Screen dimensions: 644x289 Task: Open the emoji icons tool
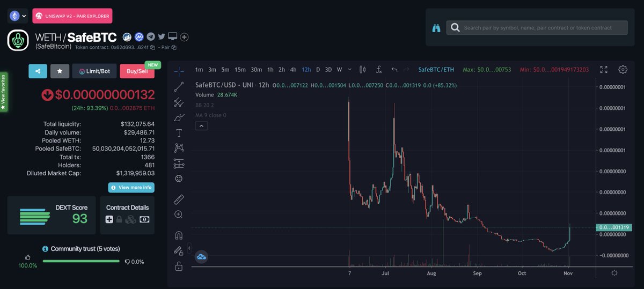[x=179, y=179]
